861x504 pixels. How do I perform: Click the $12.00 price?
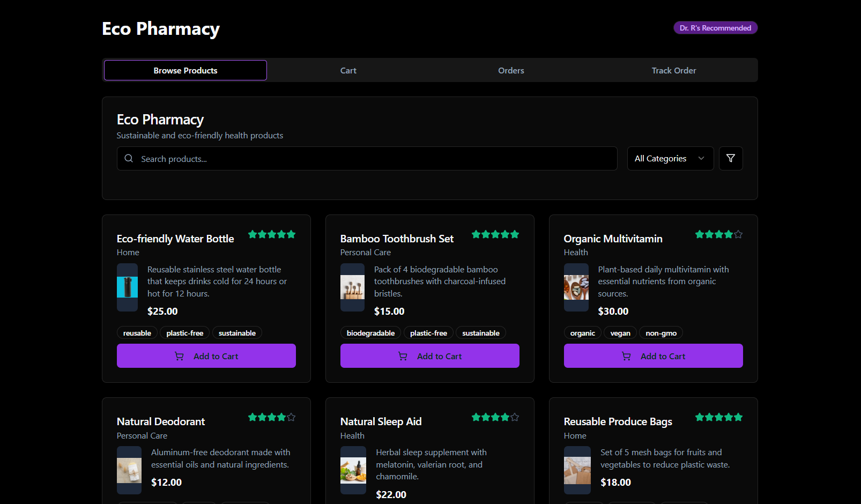166,482
